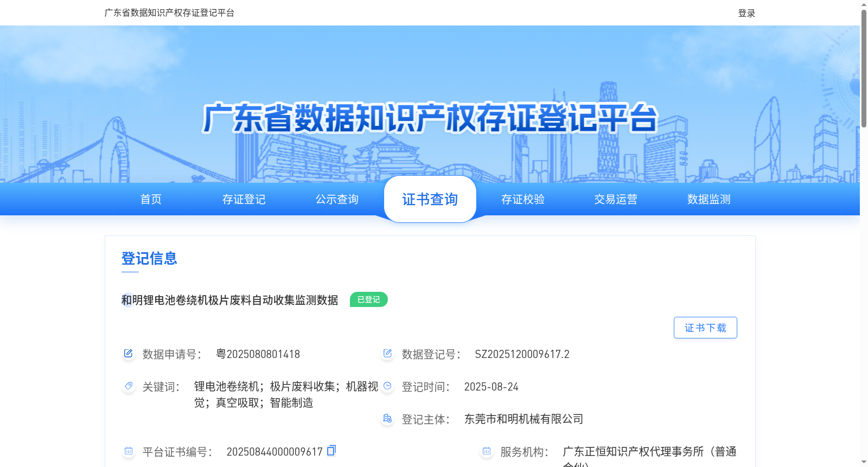Select the 证书查询 tab
The height and width of the screenshot is (467, 868).
pyautogui.click(x=430, y=199)
